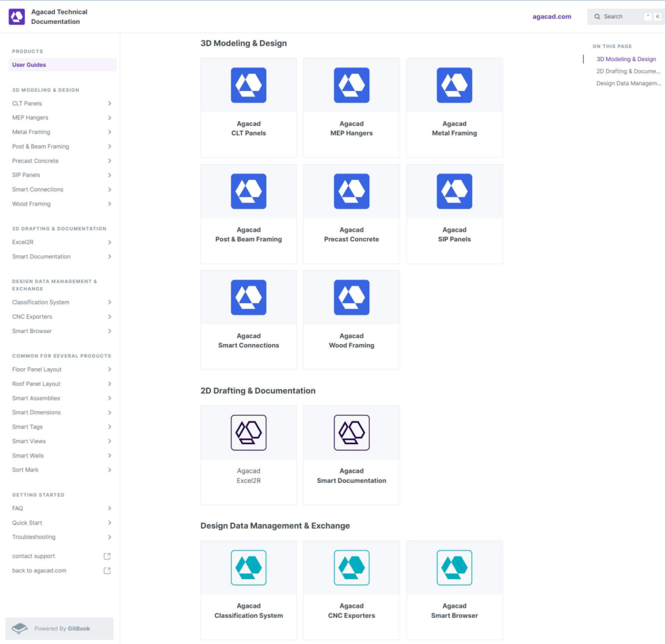Screen dimensions: 665x644
Task: Open the Classification System card icon
Action: coord(249,567)
